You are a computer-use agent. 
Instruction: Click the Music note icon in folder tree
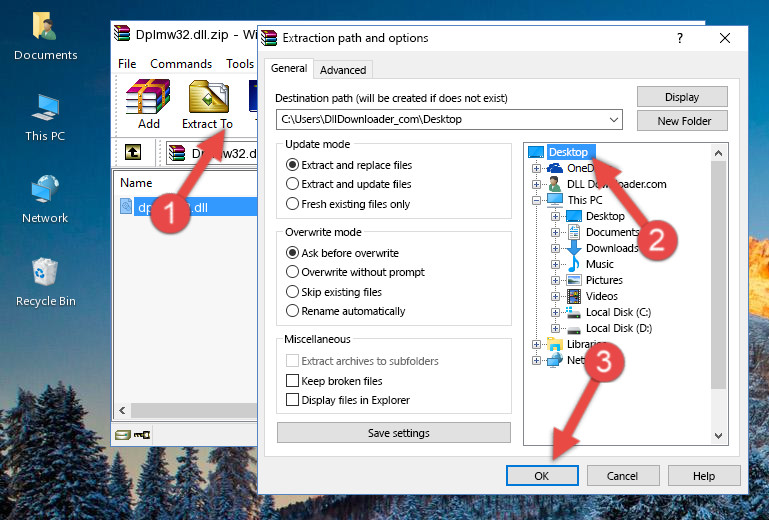[573, 264]
